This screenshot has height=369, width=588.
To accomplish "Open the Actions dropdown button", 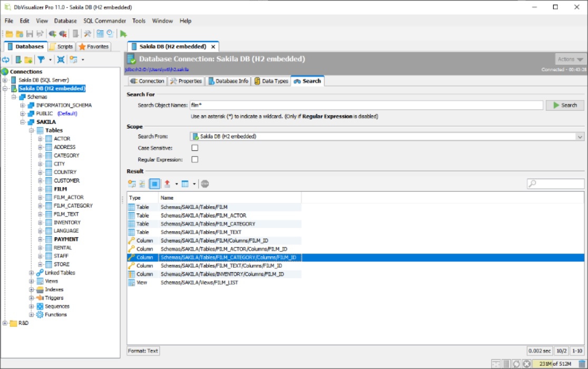I will 570,59.
